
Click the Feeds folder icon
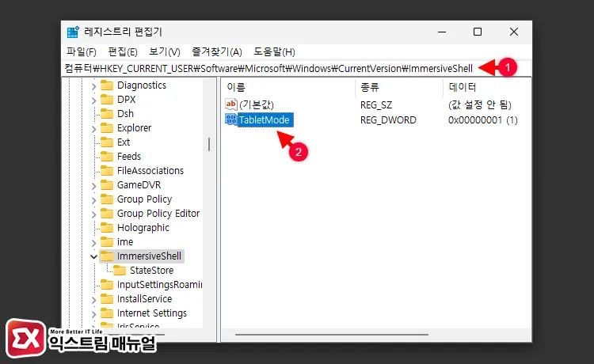coord(107,157)
